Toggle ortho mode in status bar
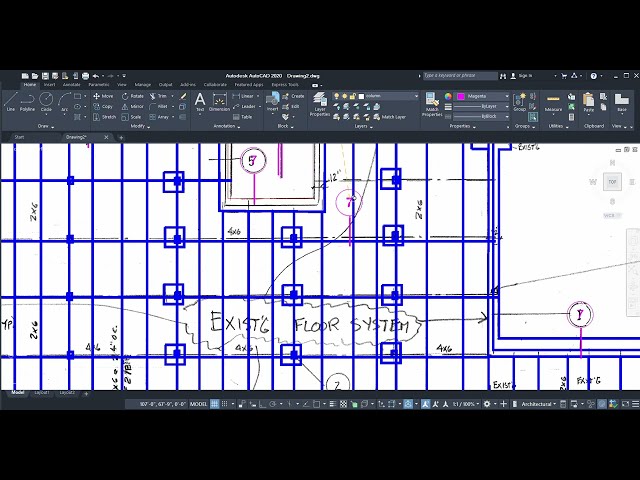The image size is (640, 480). 262,404
